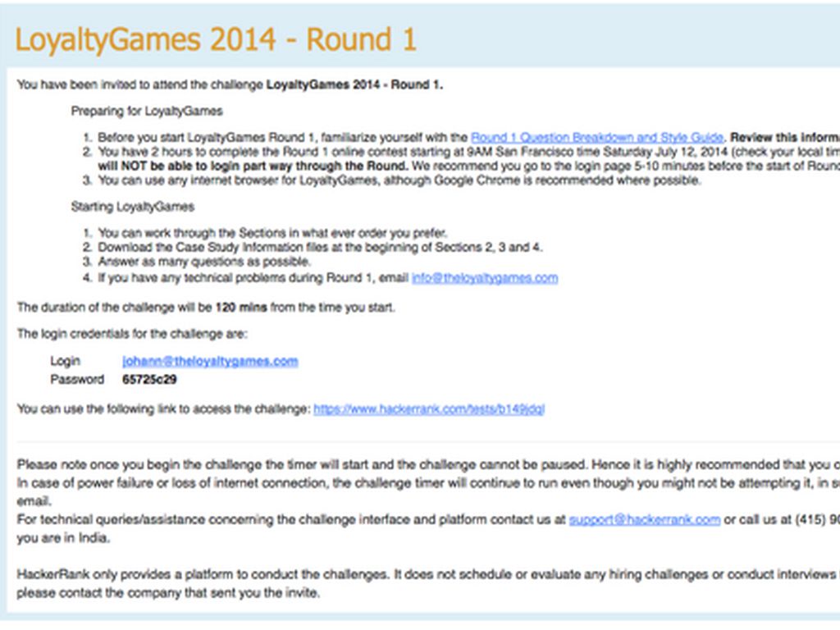The width and height of the screenshot is (840, 630).
Task: Open the Round 1 Question Breakdown and Style Guide link
Action: (596, 138)
